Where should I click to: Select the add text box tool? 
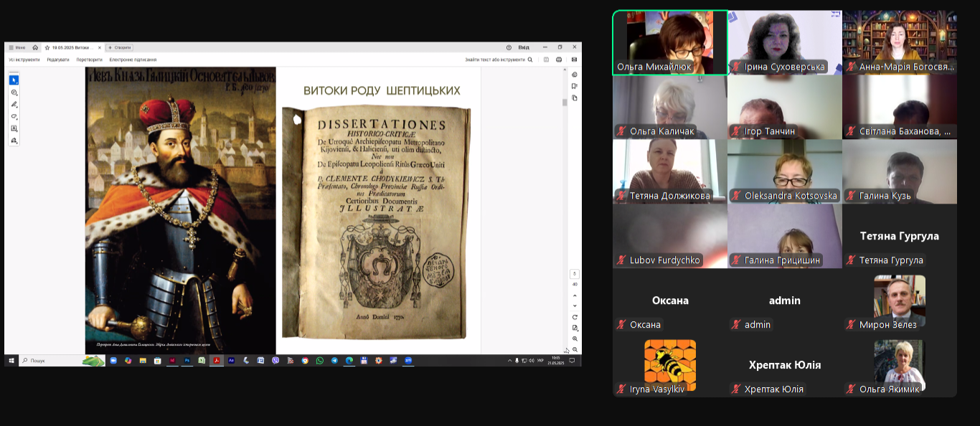(x=14, y=128)
